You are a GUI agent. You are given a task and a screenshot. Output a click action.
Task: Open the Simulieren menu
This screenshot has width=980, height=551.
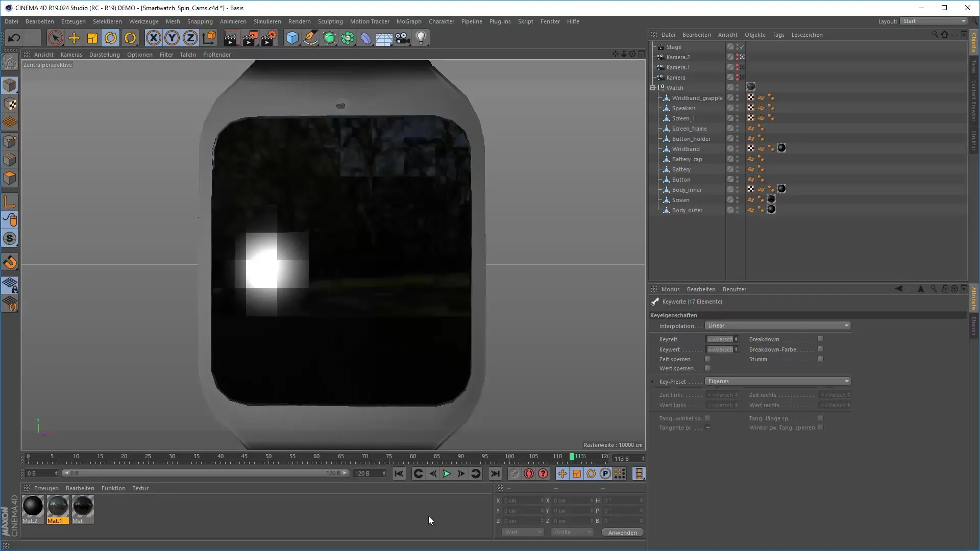[x=267, y=21]
